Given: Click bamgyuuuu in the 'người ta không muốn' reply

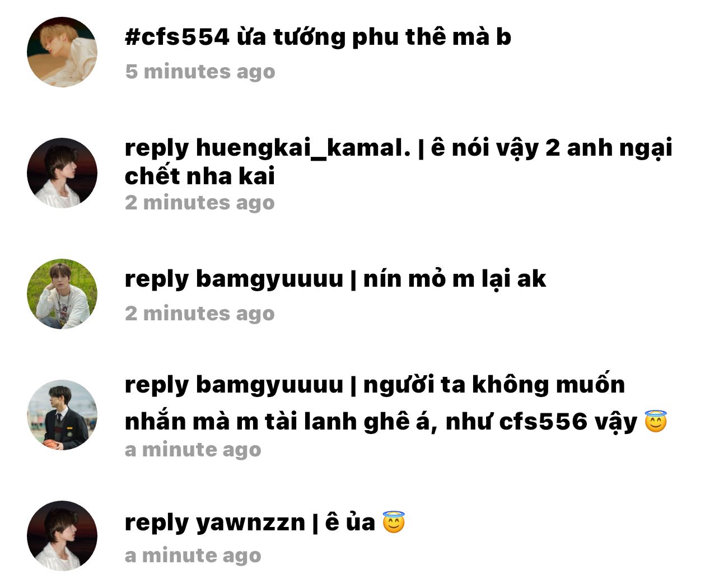Looking at the screenshot, I should point(269,385).
